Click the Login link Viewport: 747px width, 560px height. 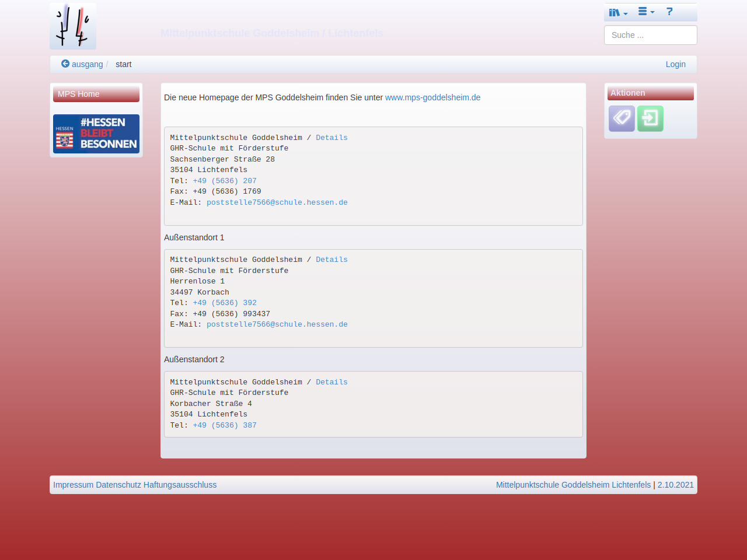pos(675,64)
